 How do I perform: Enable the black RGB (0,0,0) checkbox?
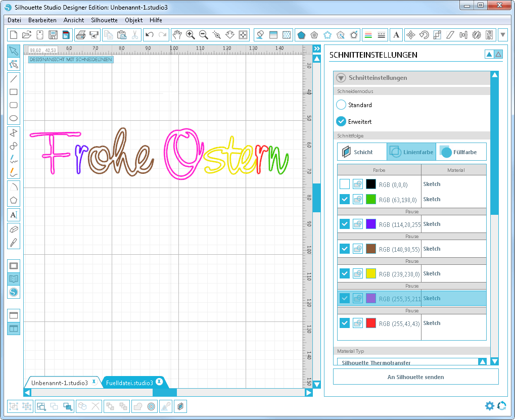pyautogui.click(x=345, y=184)
